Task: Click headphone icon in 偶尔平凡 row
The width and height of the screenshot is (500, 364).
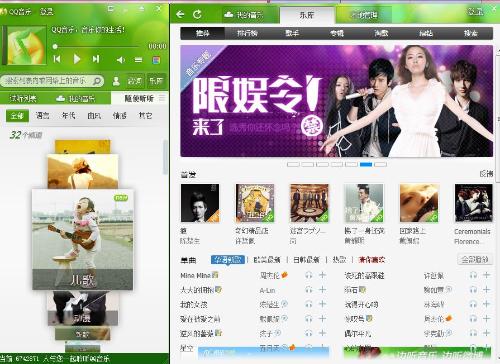Action: click(x=473, y=333)
